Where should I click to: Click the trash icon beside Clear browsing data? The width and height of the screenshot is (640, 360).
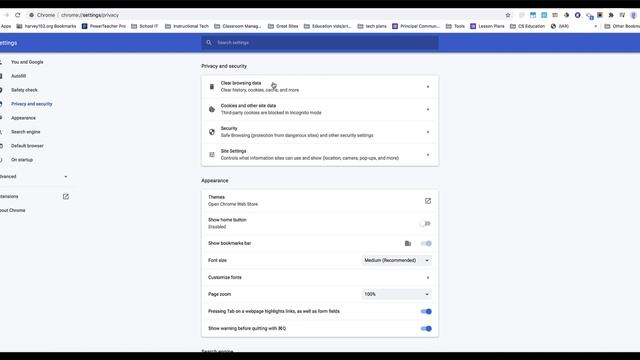212,87
